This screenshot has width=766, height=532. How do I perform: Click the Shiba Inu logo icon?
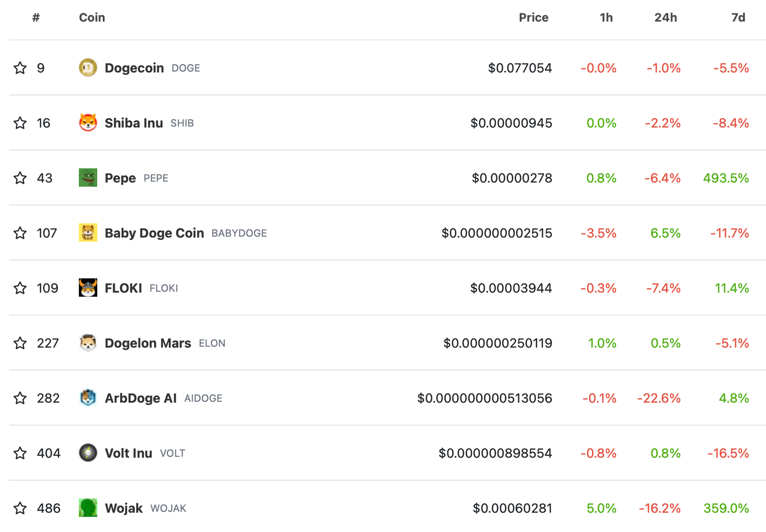(x=88, y=123)
